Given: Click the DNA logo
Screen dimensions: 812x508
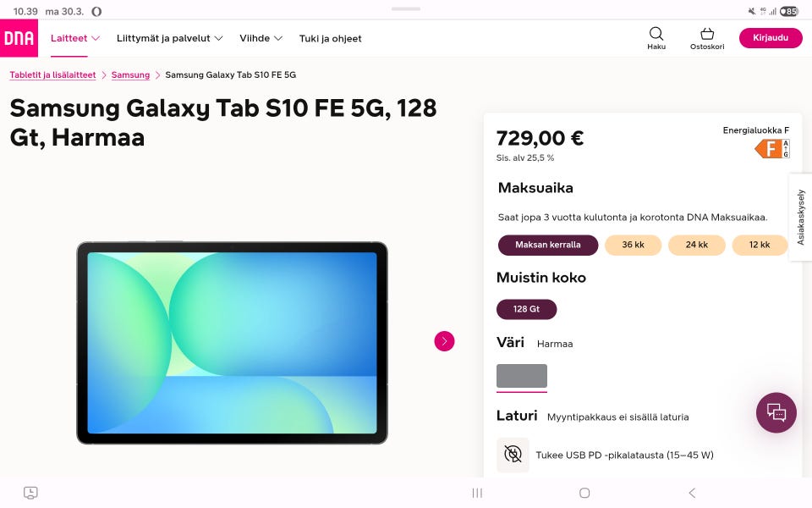Looking at the screenshot, I should [x=19, y=38].
